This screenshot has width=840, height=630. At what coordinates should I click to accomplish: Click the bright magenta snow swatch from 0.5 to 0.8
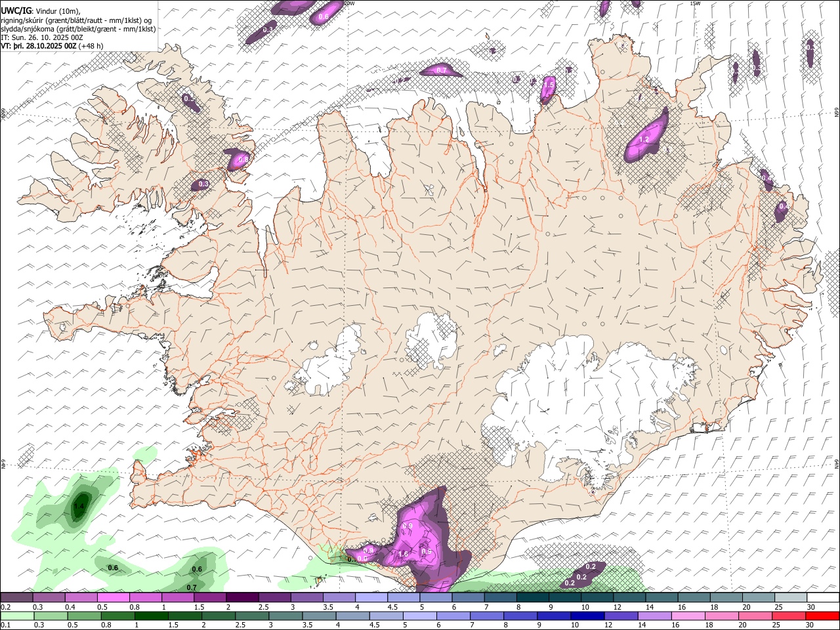click(x=113, y=597)
